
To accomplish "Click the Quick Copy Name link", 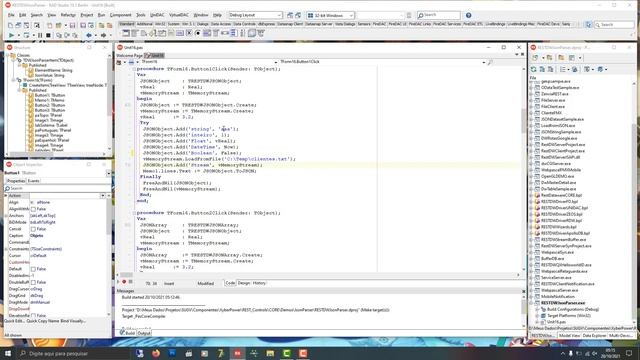I will click(42, 321).
